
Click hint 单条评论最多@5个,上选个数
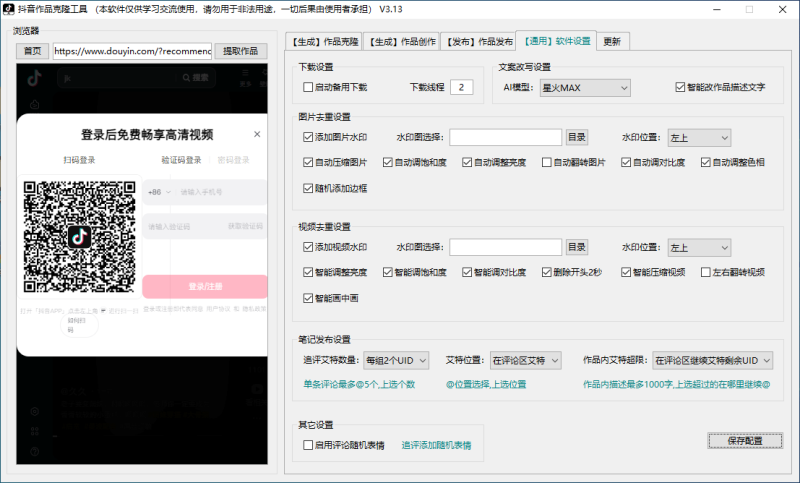(x=359, y=385)
